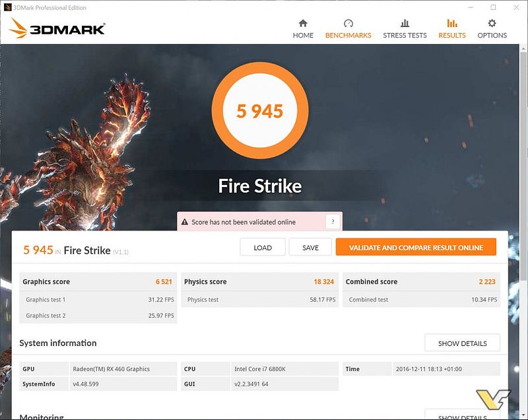The width and height of the screenshot is (528, 420).
Task: Select the Physics score value 18 324
Action: (323, 281)
